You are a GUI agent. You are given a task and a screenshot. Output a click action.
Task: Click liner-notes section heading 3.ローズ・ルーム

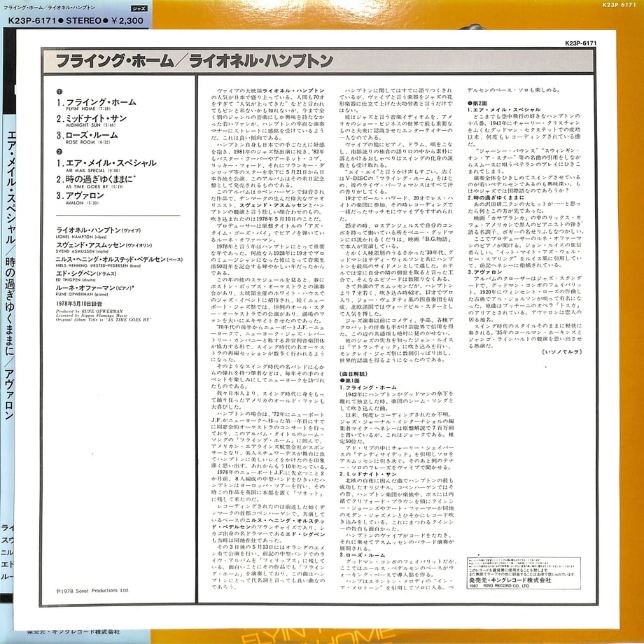pyautogui.click(x=363, y=555)
